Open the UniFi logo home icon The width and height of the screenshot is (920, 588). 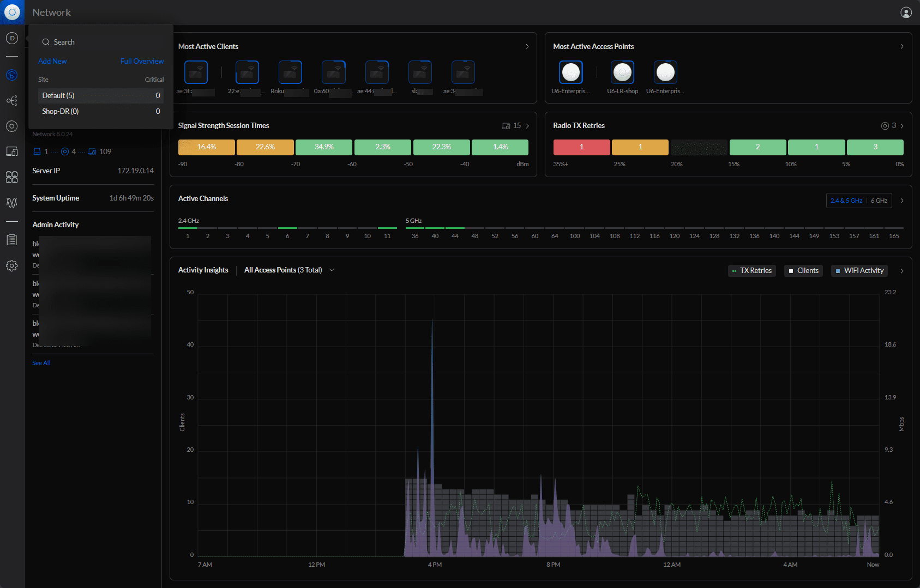point(12,12)
